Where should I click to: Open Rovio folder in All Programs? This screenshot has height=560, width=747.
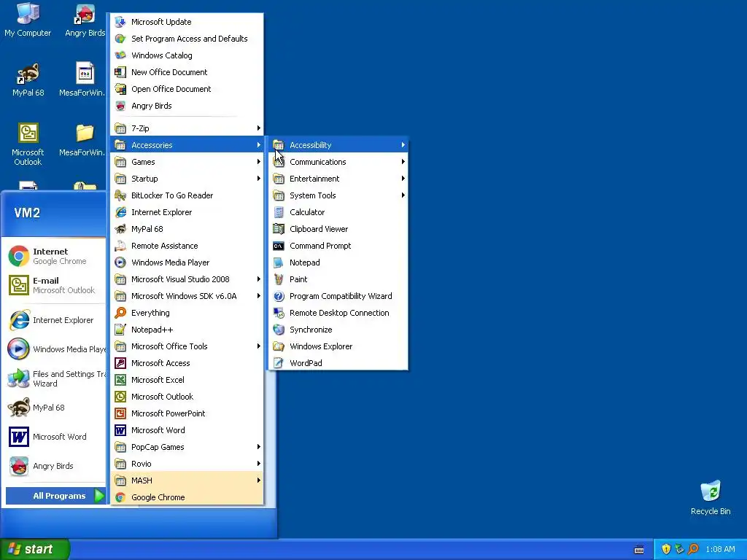[187, 464]
